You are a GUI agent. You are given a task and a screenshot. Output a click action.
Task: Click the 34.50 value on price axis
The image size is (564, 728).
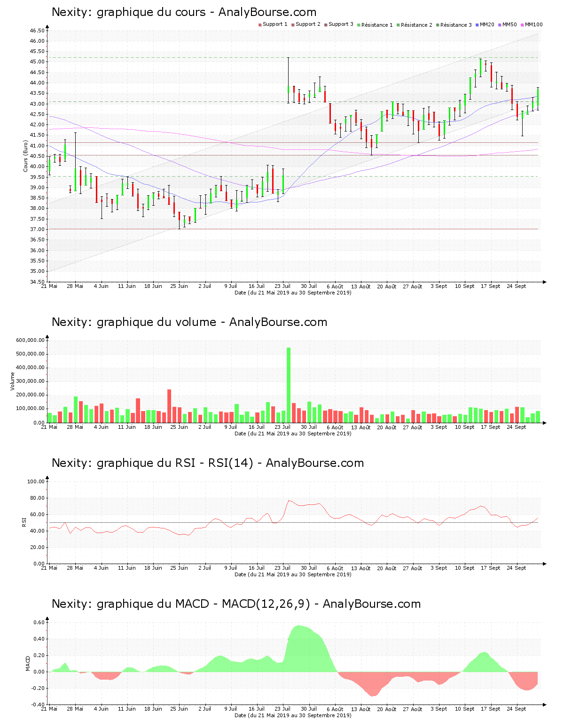[x=37, y=282]
